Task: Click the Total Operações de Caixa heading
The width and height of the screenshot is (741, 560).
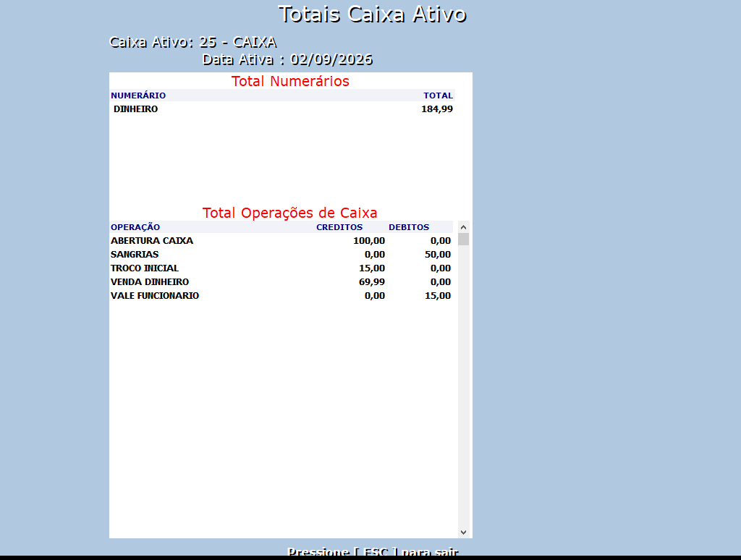Action: pos(289,213)
